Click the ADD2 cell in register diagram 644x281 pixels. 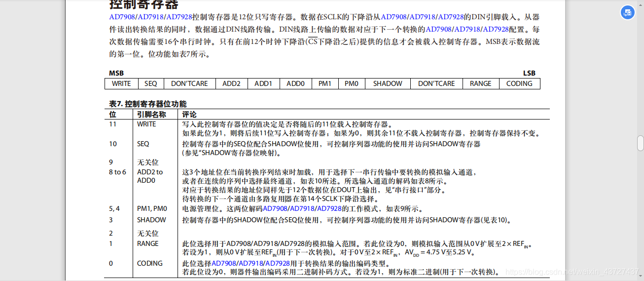(x=231, y=83)
